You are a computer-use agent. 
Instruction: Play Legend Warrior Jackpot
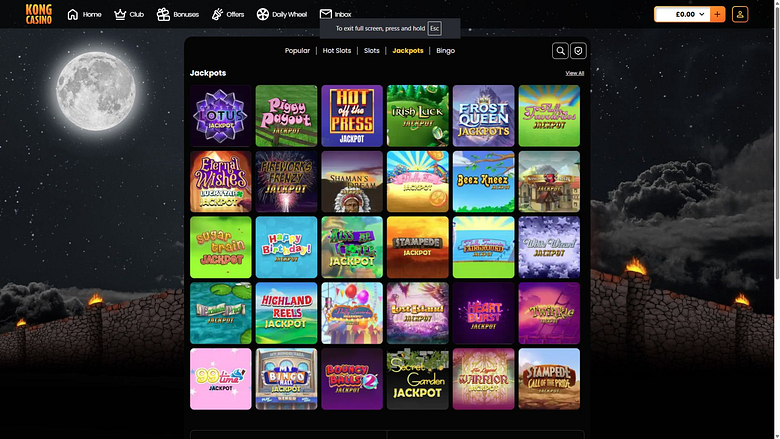pyautogui.click(x=484, y=379)
